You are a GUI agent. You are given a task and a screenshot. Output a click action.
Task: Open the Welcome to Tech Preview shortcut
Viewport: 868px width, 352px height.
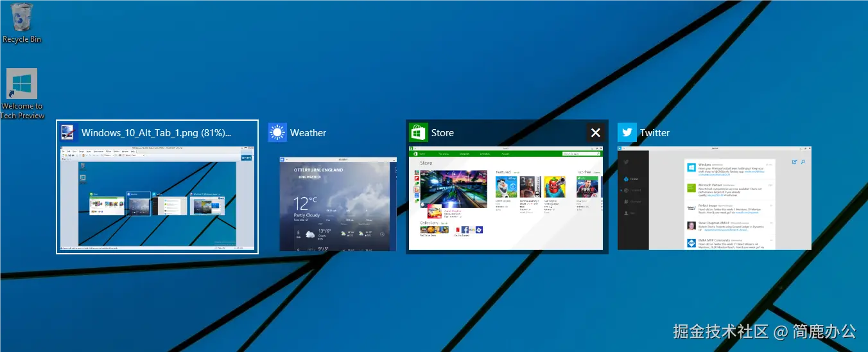point(22,94)
